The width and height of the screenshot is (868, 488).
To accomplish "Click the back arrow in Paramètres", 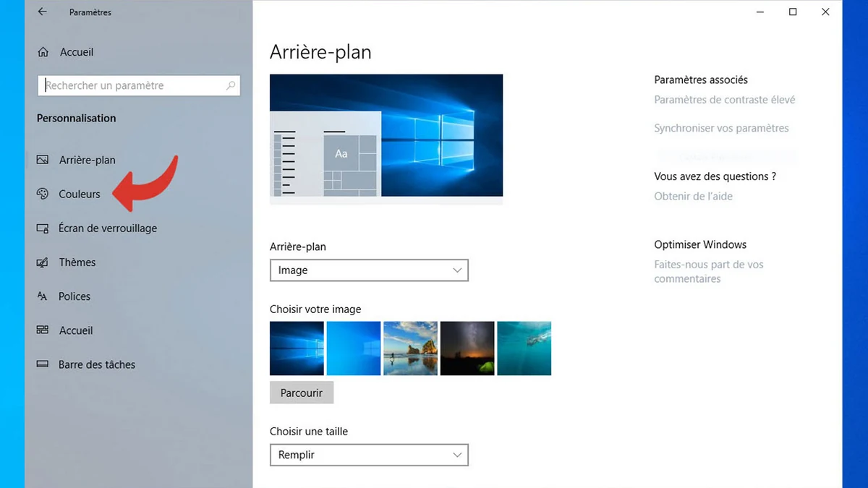I will coord(41,12).
